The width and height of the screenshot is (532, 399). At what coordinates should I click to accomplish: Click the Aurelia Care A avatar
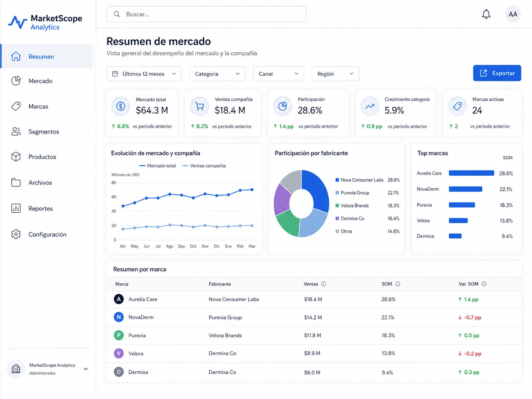(x=119, y=299)
